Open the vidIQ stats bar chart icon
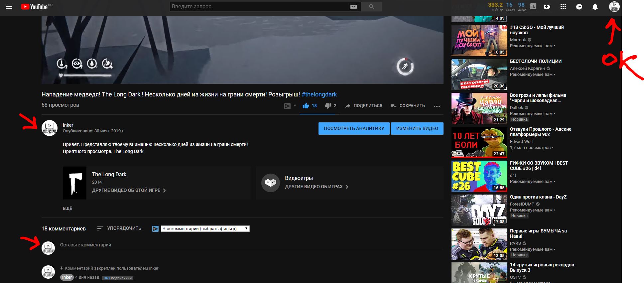644x283 pixels. click(533, 6)
